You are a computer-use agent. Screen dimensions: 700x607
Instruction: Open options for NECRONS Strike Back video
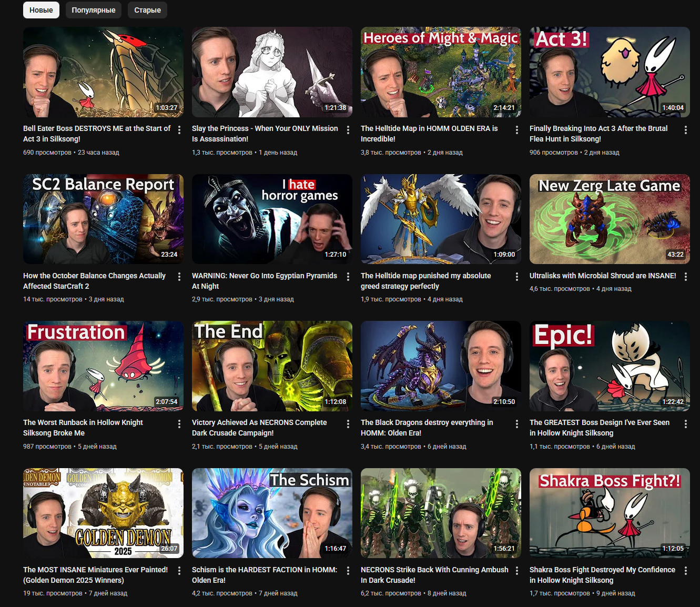pos(517,571)
